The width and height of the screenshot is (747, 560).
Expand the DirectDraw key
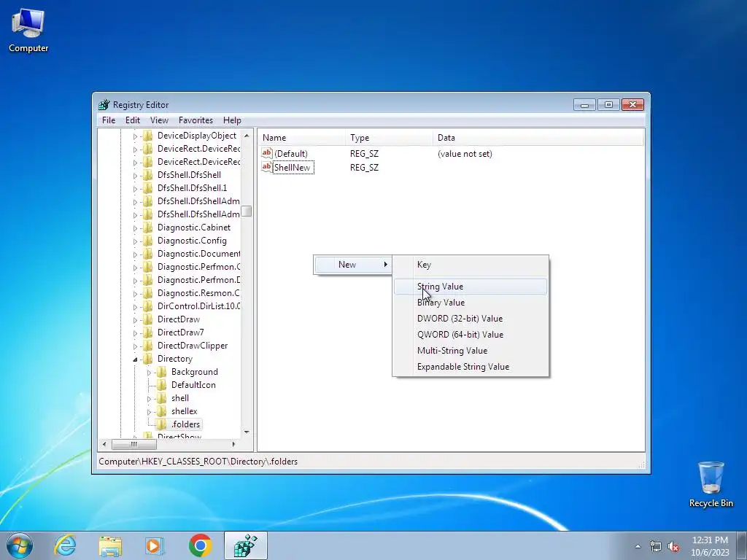(x=135, y=320)
